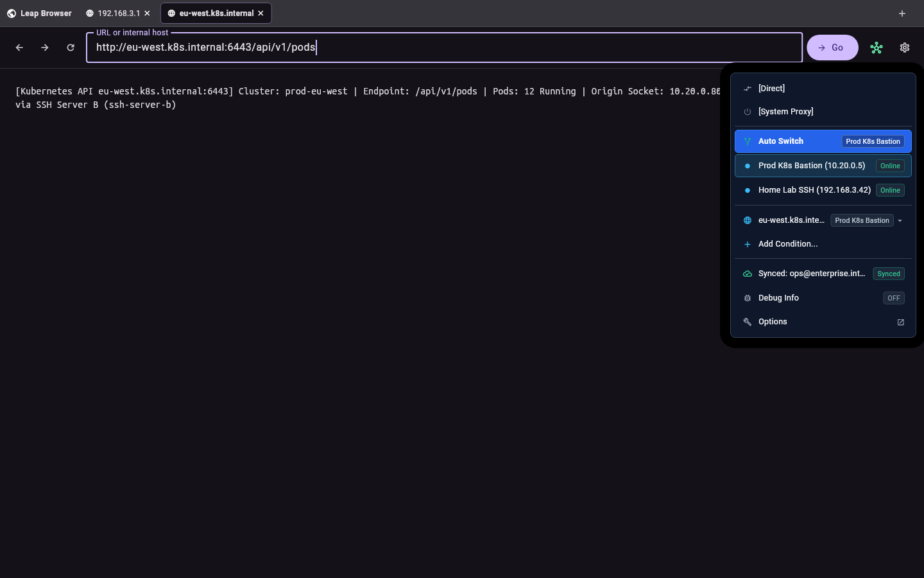Click the Online badge for Home Lab SSH
Screen dimensions: 924x578
tap(890, 190)
